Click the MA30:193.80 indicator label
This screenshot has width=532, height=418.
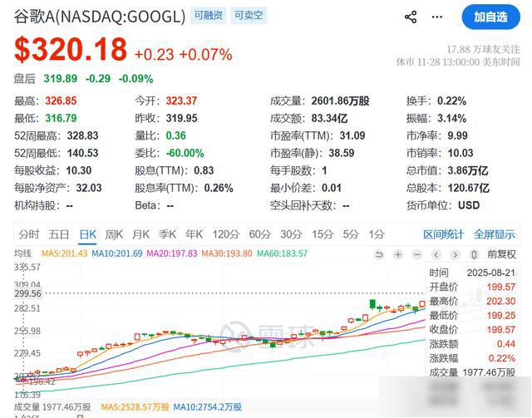[227, 253]
